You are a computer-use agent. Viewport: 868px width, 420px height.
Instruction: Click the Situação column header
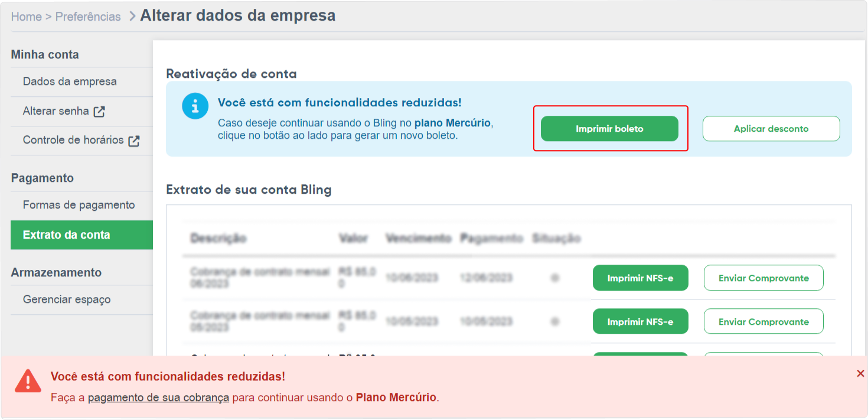[x=556, y=239]
